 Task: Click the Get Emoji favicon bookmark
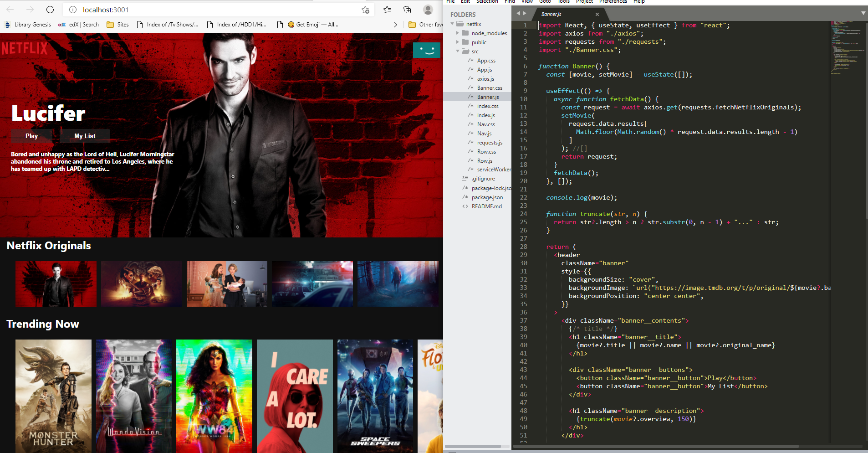click(291, 25)
